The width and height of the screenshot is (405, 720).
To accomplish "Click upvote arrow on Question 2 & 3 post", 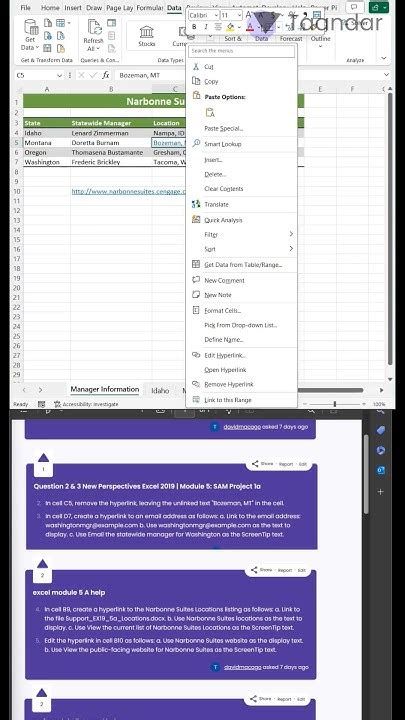I will tap(43, 457).
